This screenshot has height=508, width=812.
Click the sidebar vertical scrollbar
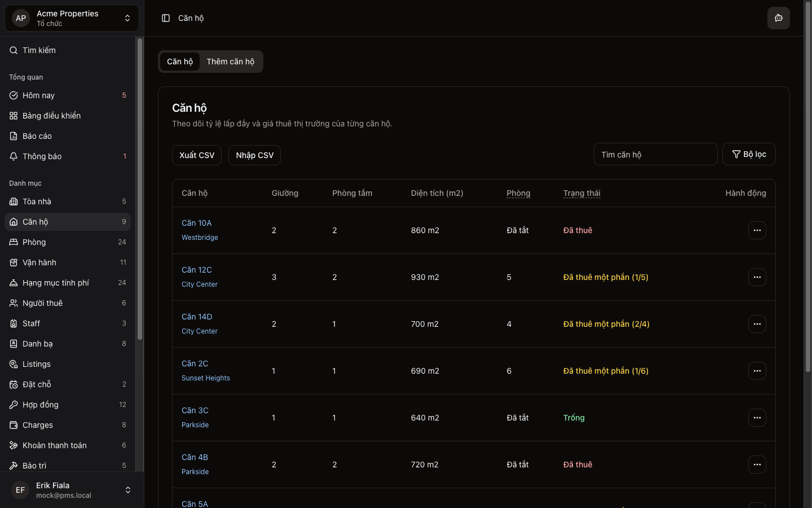point(140,189)
